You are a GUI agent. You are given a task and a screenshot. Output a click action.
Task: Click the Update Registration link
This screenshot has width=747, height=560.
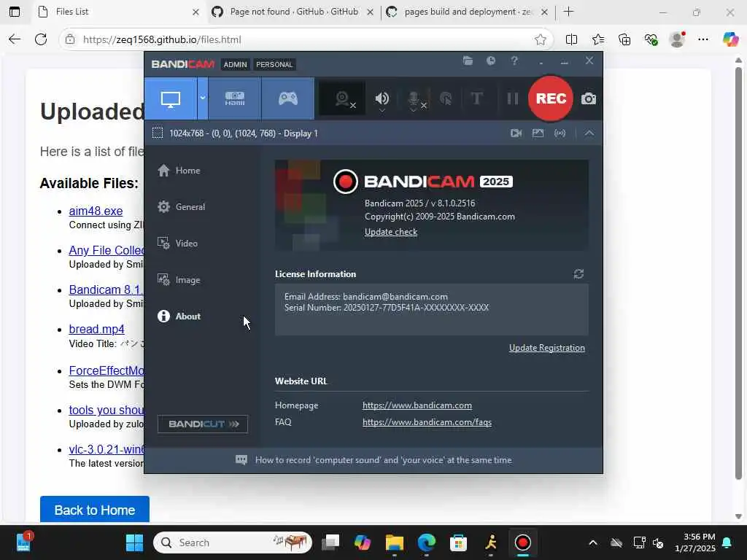point(547,348)
